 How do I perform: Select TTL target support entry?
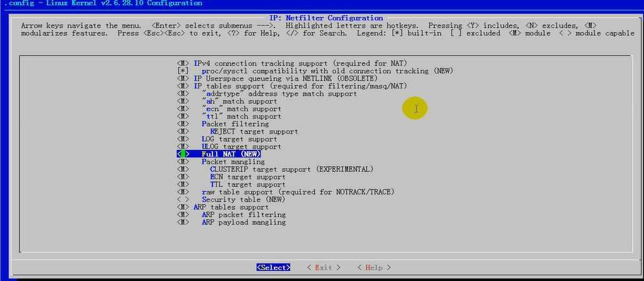coord(247,184)
